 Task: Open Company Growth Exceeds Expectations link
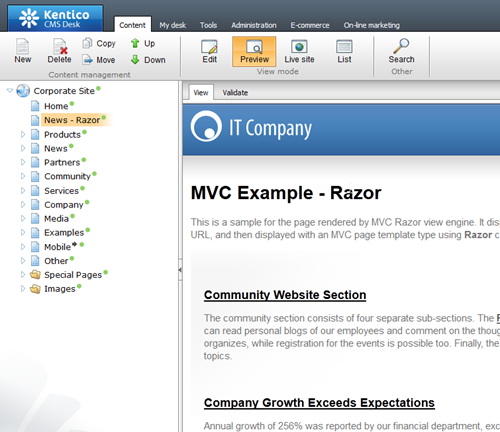click(319, 403)
